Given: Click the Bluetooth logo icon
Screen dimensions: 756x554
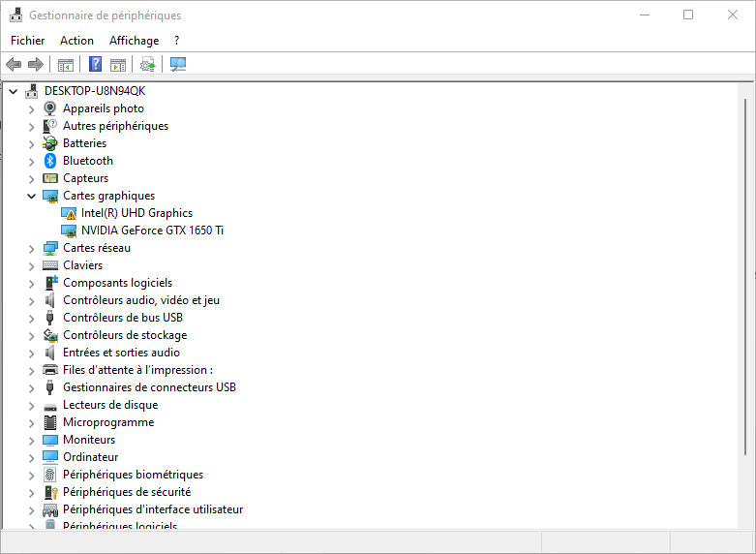Looking at the screenshot, I should point(50,161).
